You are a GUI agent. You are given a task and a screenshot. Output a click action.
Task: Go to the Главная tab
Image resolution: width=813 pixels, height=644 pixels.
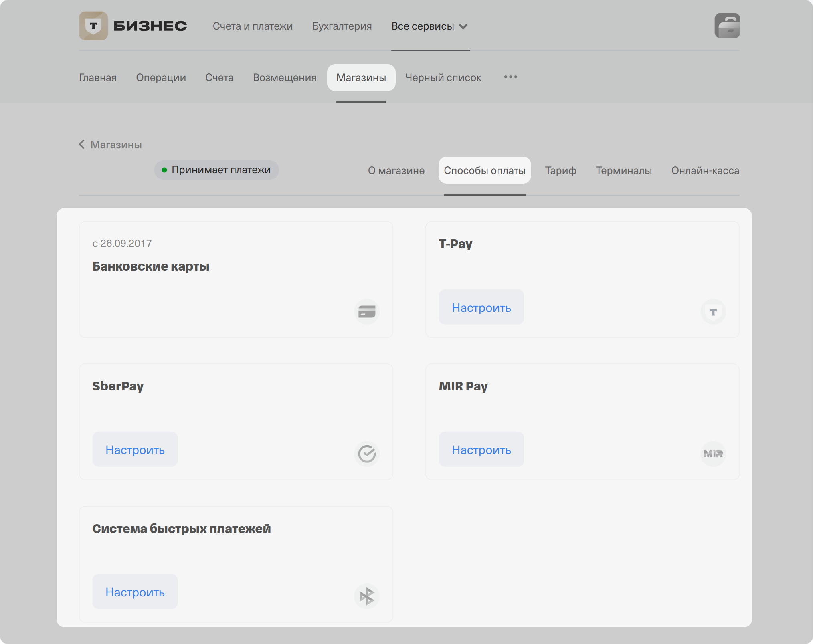pyautogui.click(x=98, y=77)
